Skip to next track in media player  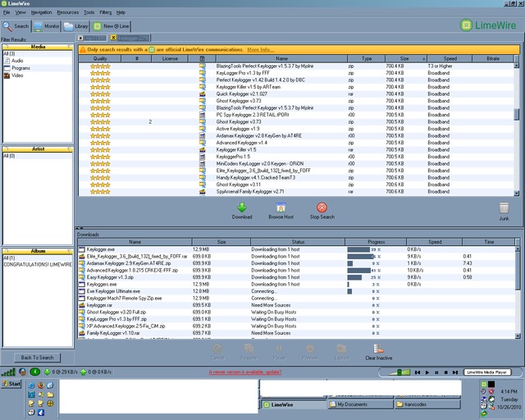(455, 372)
